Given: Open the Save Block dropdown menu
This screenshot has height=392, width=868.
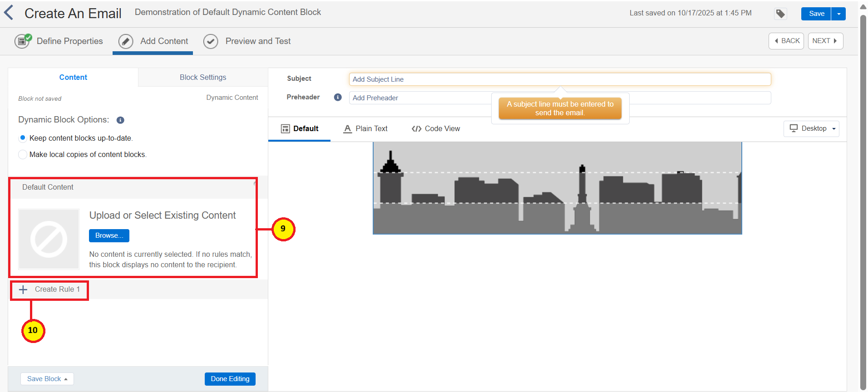Looking at the screenshot, I should [47, 379].
